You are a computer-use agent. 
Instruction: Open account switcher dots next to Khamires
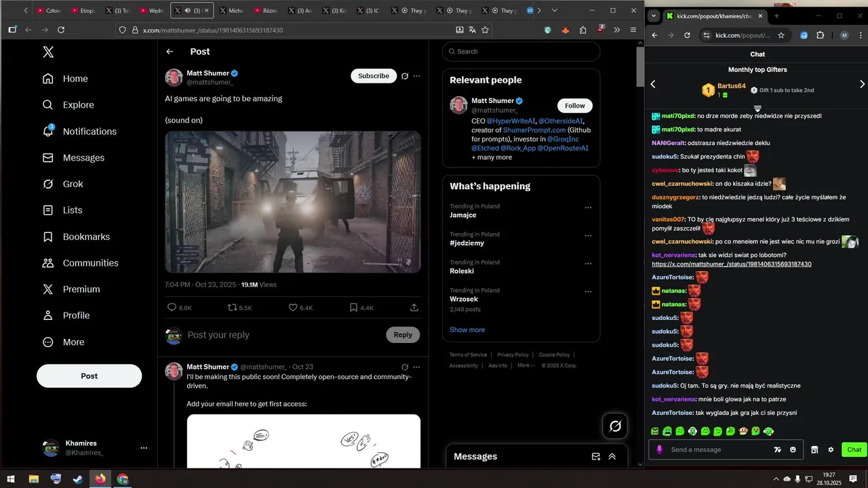144,448
